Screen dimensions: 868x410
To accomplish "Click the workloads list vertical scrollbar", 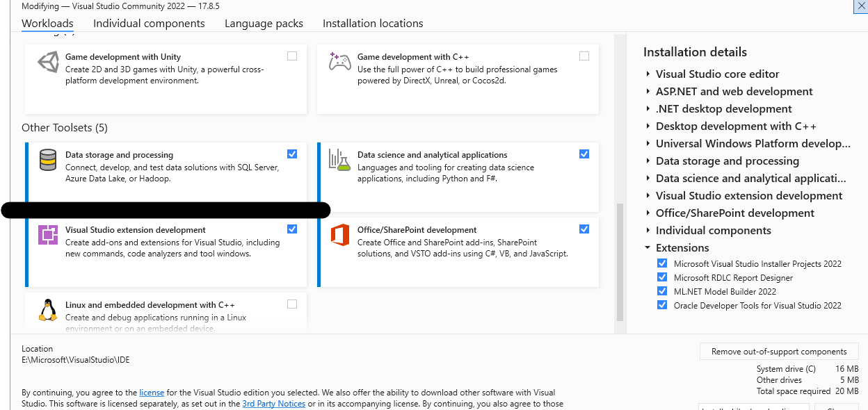I will coord(620,262).
